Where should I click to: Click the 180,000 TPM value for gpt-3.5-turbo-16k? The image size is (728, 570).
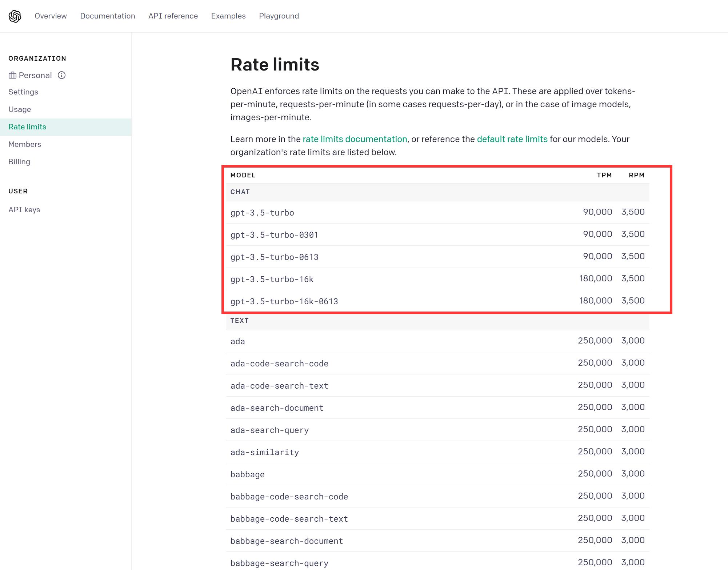(596, 278)
